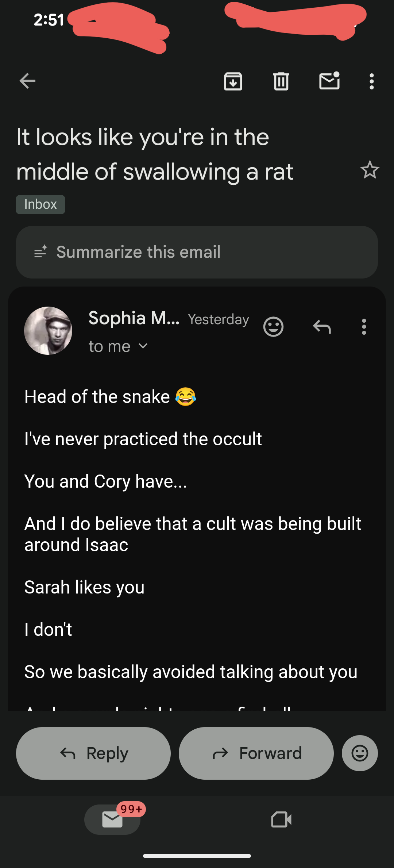Archive this email with the archive icon
Screen dimensions: 394x868
pos(233,81)
